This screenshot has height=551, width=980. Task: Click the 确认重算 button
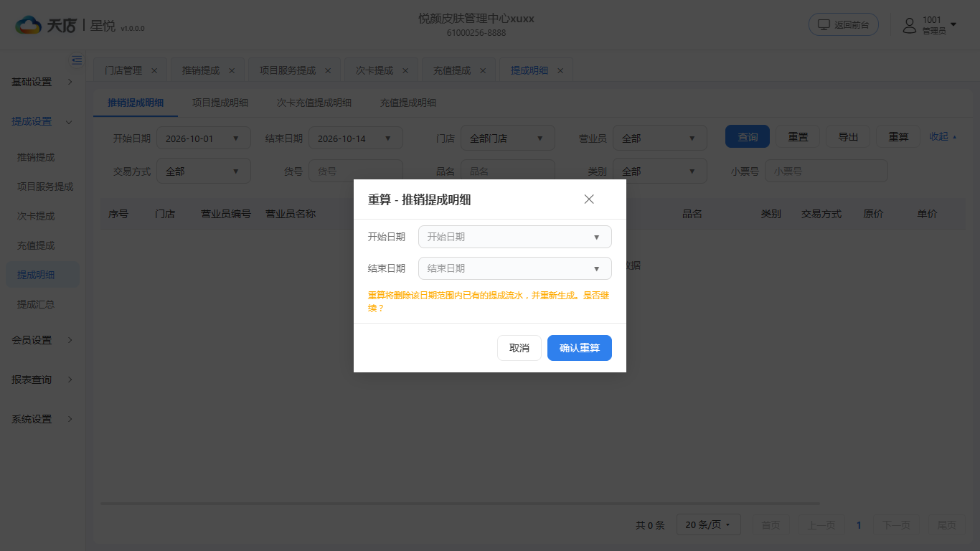pos(580,348)
